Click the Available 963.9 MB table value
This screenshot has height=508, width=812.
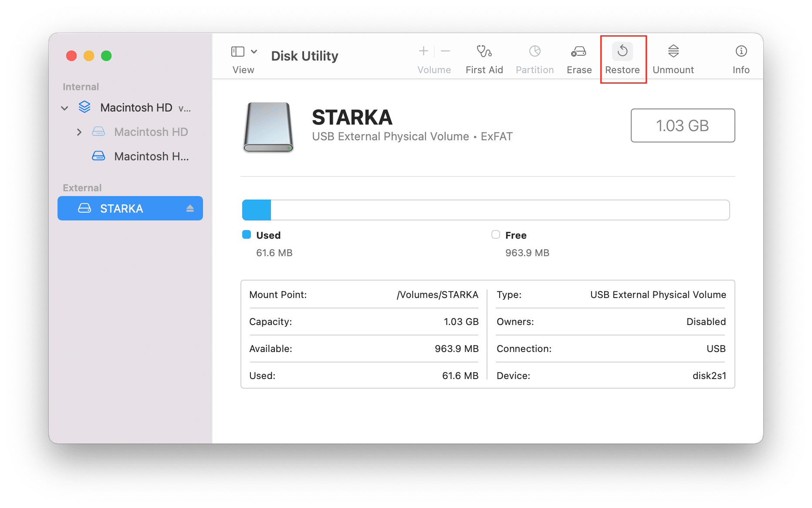457,349
